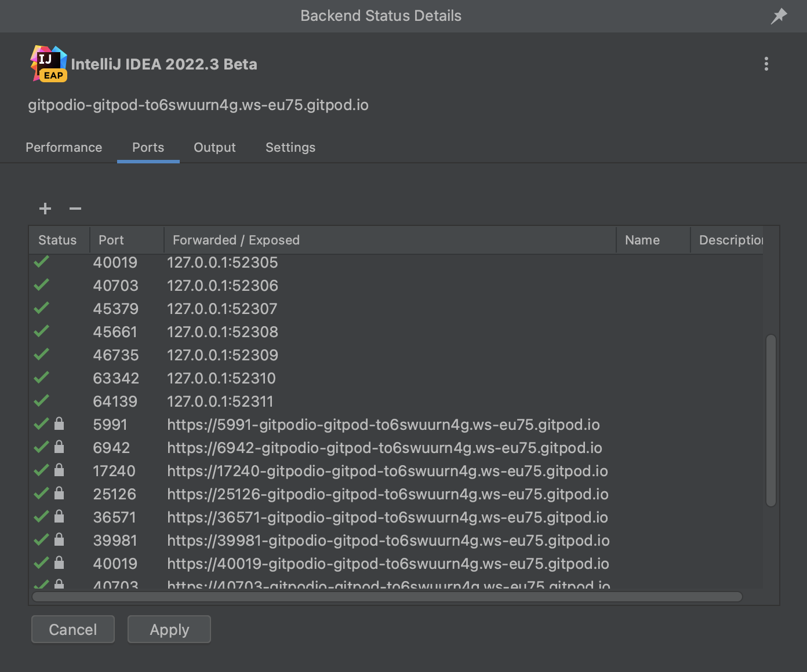Select the 127.0.0.1:52305 forwarded address
The width and height of the screenshot is (807, 672).
click(x=223, y=262)
